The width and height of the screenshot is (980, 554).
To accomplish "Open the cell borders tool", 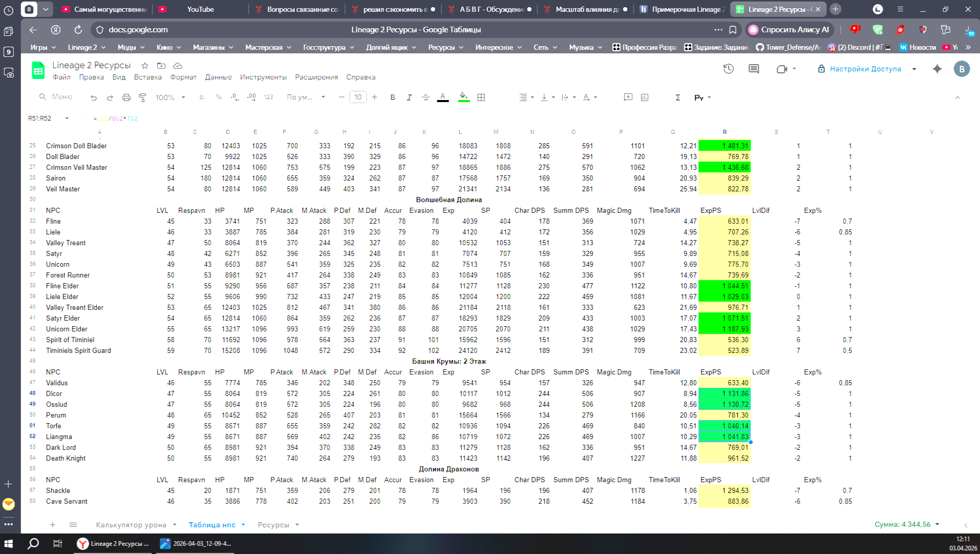I will tap(481, 97).
